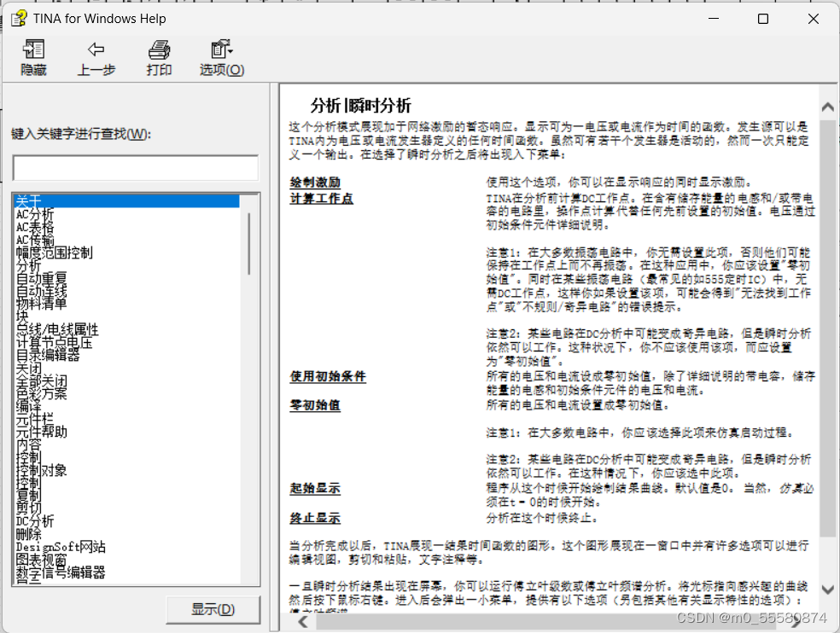Click the 隐藏 (Hide) toolbar icon

(x=32, y=57)
